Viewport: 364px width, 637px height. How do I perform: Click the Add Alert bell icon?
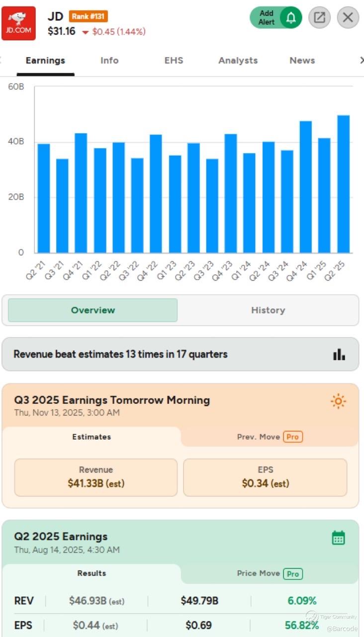(291, 18)
